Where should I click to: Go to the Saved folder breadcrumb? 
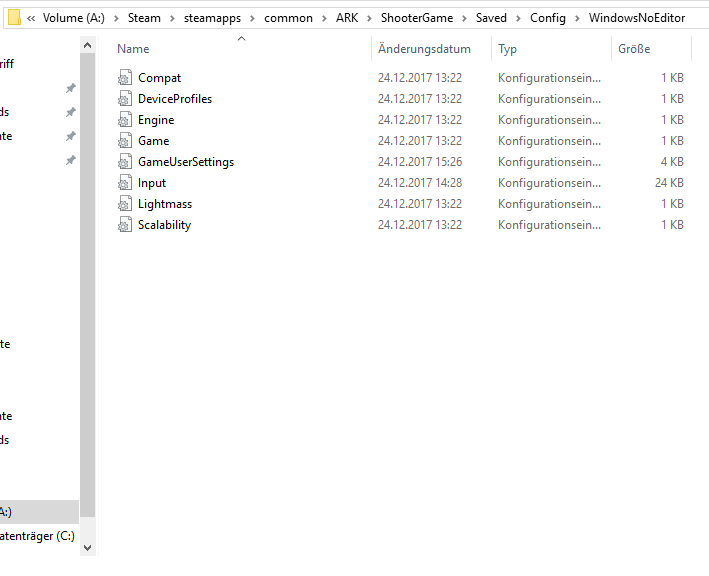click(x=491, y=18)
